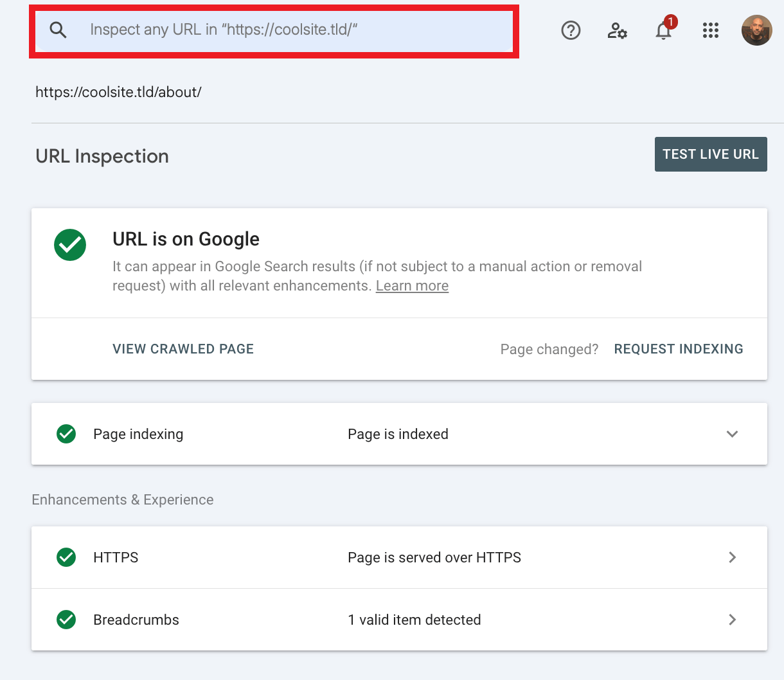
Task: Click the search magnifier icon
Action: (x=58, y=30)
